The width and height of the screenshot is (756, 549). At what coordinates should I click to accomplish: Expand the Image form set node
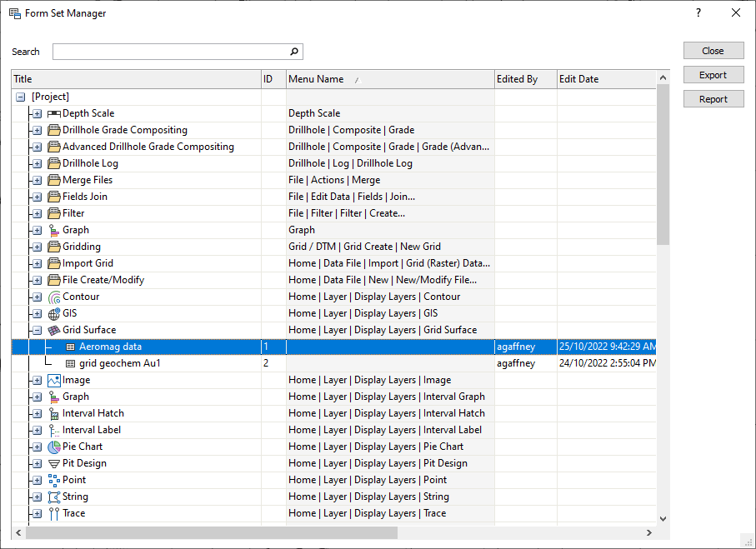[37, 380]
